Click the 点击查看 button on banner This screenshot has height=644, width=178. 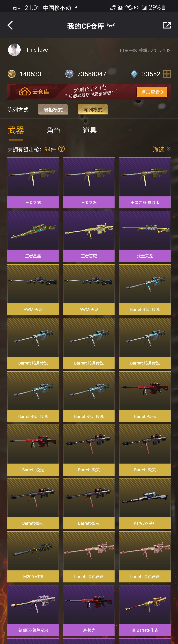point(152,92)
